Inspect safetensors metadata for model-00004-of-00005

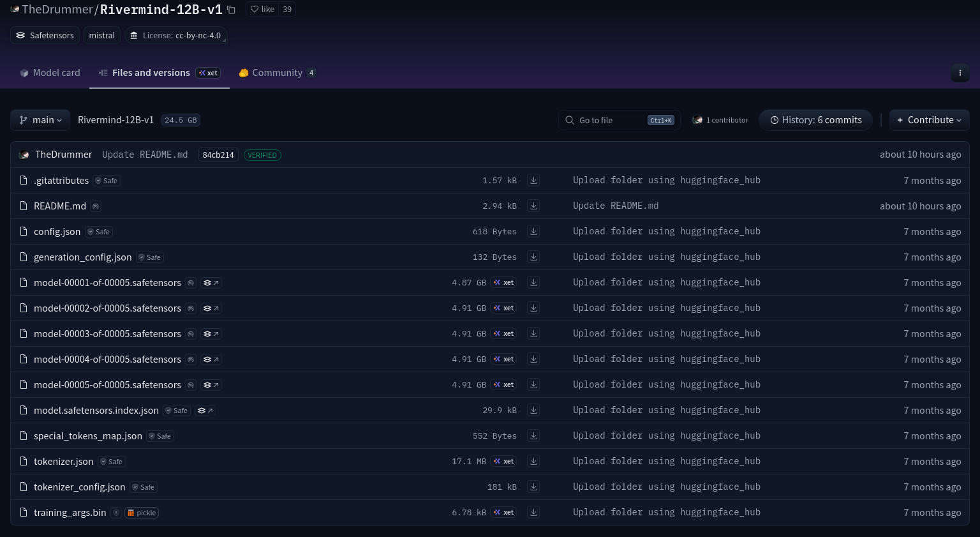pos(211,359)
